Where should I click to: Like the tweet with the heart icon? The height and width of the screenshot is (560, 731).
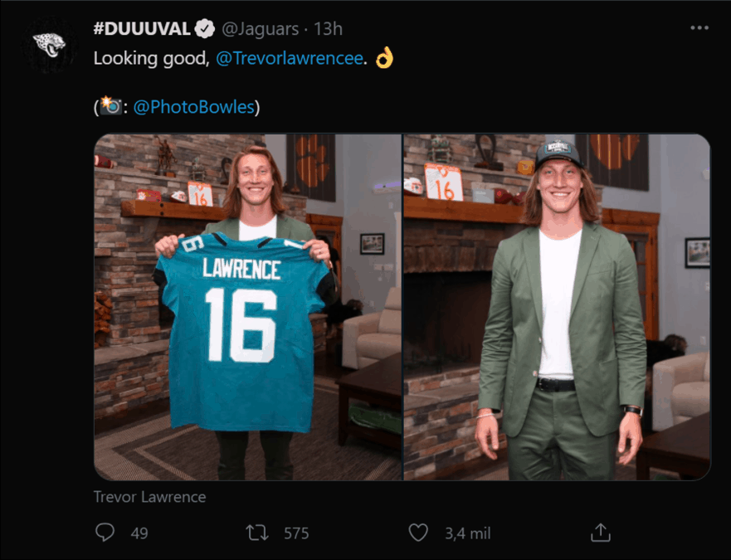418,533
